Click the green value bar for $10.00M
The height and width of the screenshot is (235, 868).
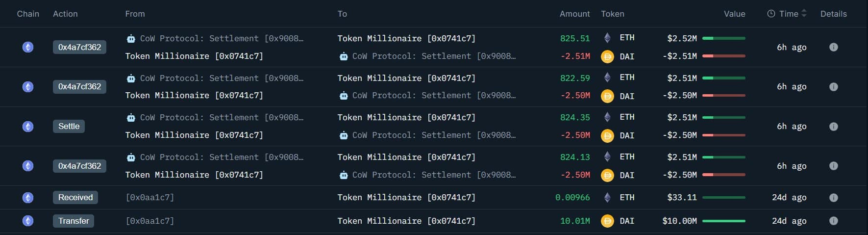(x=723, y=221)
